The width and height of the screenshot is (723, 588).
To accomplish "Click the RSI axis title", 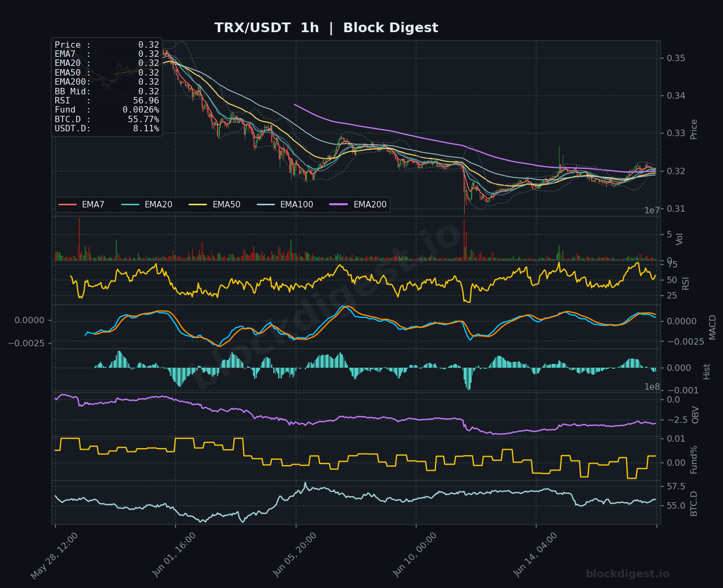I will click(686, 283).
